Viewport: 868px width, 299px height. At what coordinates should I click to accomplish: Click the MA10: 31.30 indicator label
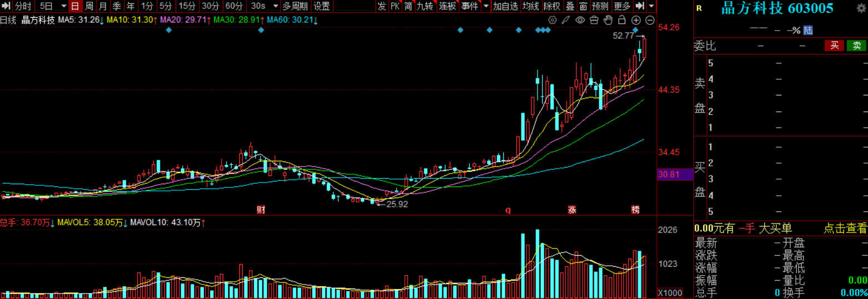[x=132, y=20]
